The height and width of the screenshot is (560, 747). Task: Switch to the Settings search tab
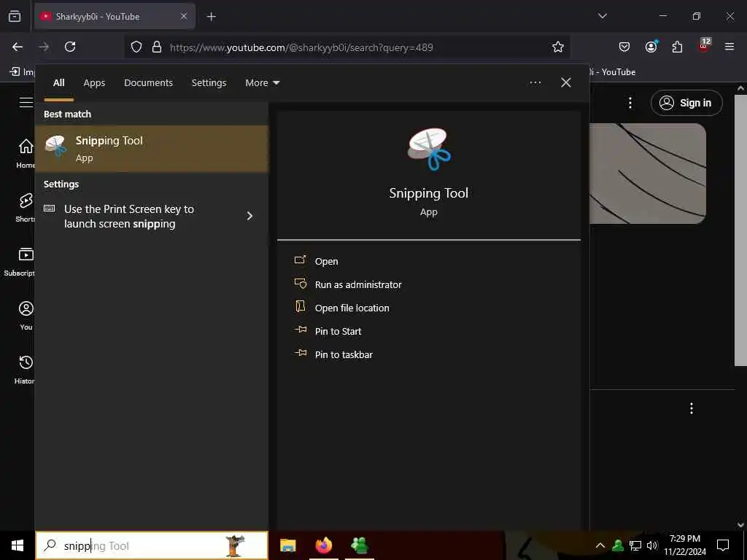pos(209,83)
